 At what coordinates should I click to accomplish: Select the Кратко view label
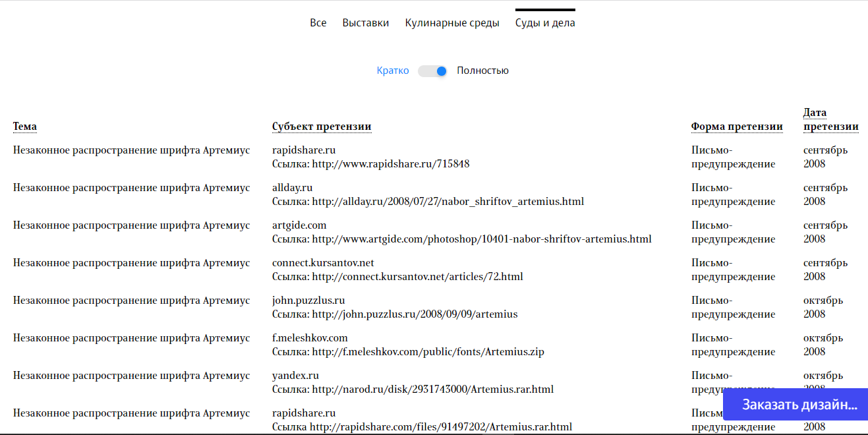393,71
